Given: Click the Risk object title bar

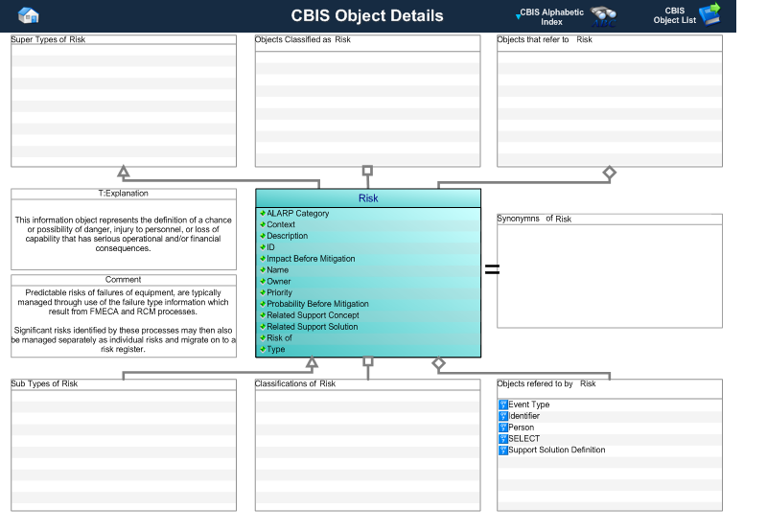Looking at the screenshot, I should point(368,198).
